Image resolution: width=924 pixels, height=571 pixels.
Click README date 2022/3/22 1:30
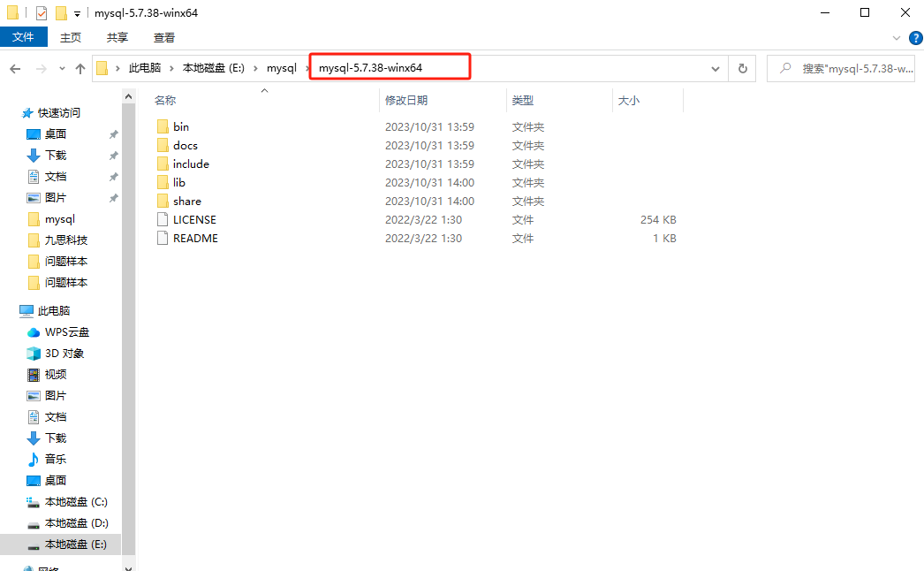click(x=424, y=239)
